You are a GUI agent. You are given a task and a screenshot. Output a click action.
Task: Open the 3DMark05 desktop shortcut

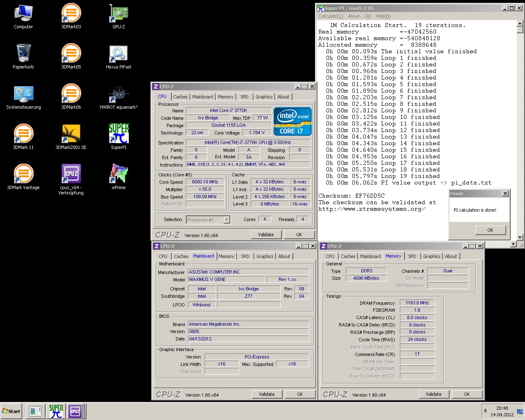click(x=71, y=56)
